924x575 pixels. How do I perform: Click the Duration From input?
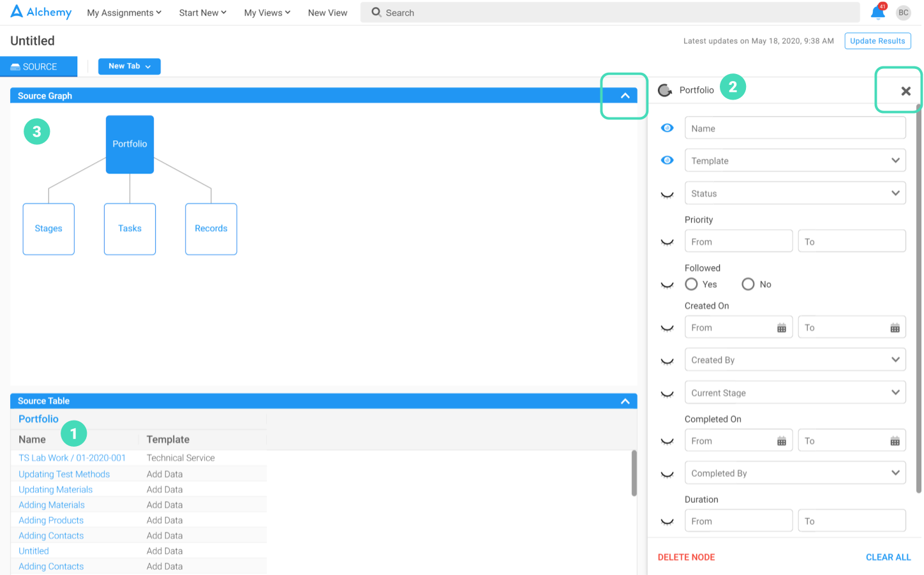coord(739,521)
